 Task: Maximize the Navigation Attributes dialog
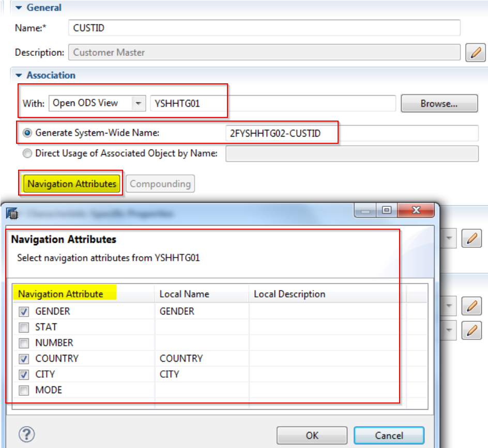387,211
